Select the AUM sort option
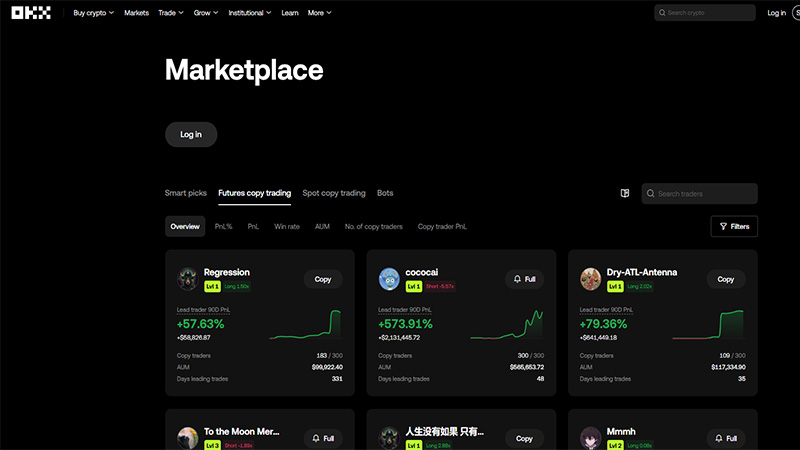The width and height of the screenshot is (800, 450). point(322,227)
